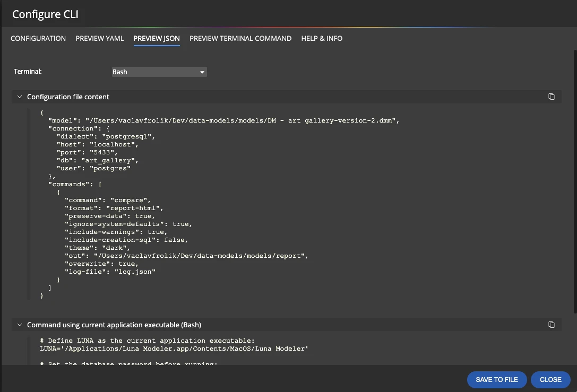Image resolution: width=577 pixels, height=392 pixels.
Task: Click the "# Define LUNA" comment line
Action: point(147,341)
